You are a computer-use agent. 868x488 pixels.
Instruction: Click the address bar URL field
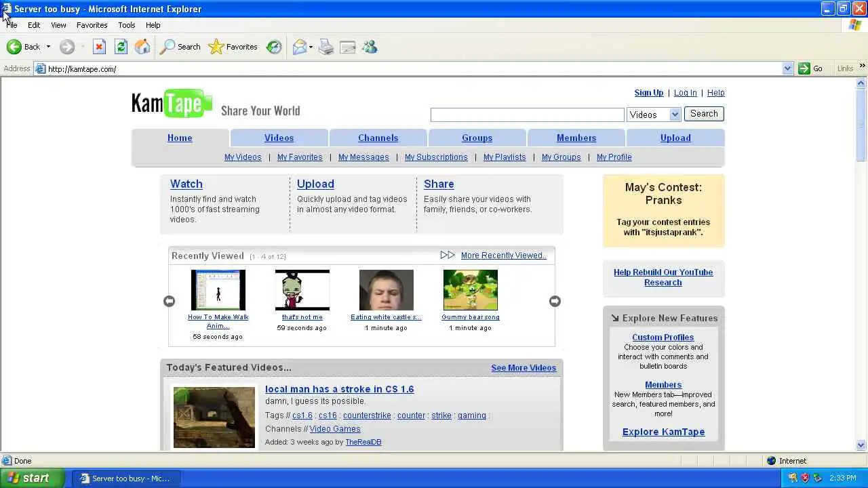414,68
